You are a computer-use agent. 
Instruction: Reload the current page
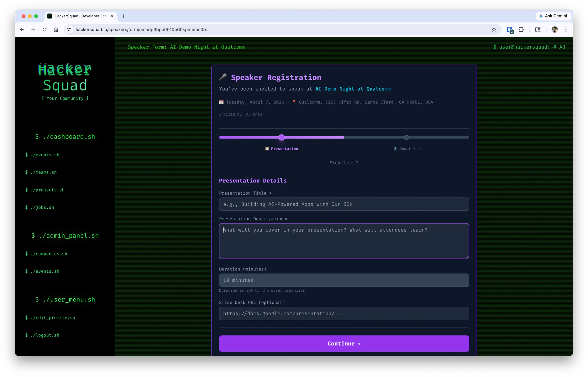45,29
